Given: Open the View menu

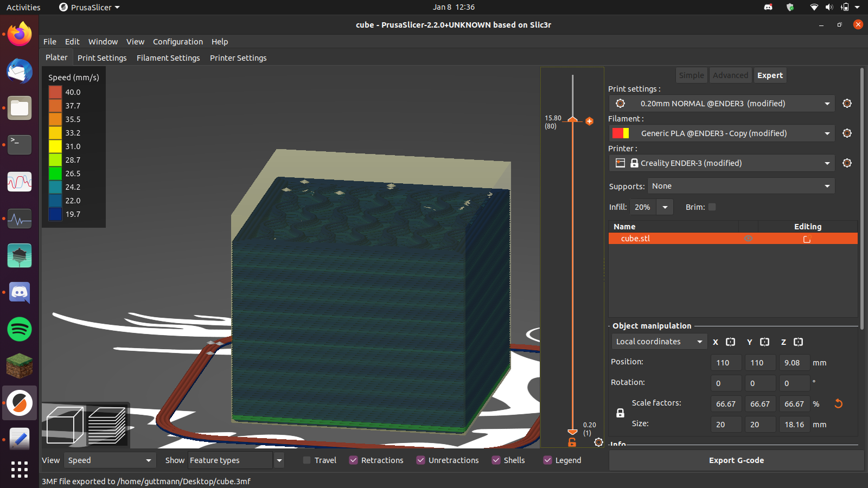Looking at the screenshot, I should pos(135,42).
